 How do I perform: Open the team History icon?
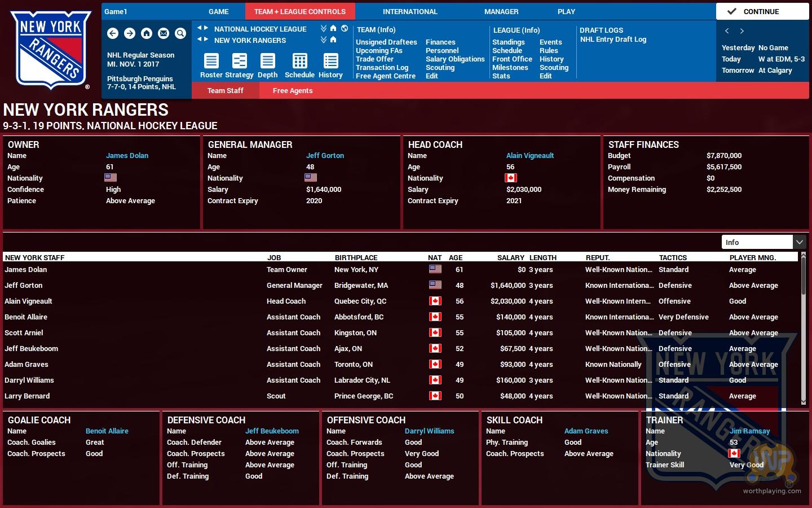coord(331,61)
